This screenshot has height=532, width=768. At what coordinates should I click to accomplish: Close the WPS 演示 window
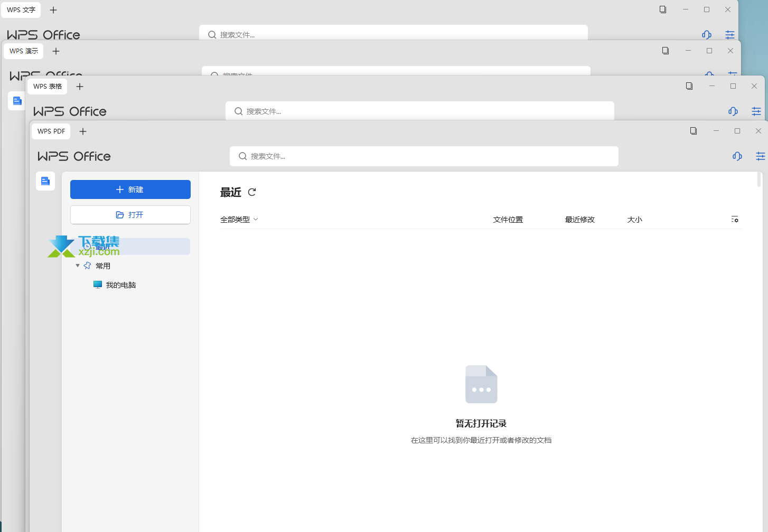pyautogui.click(x=730, y=51)
